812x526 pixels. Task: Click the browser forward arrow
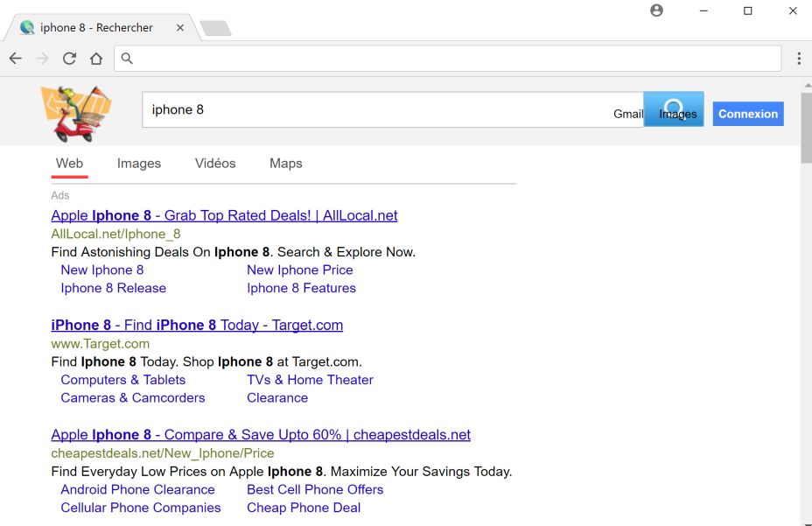pos(42,59)
